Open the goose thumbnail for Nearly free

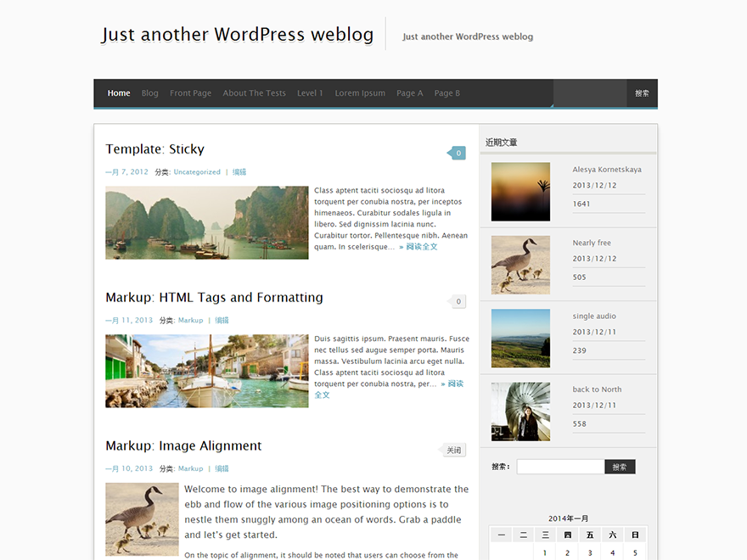pyautogui.click(x=520, y=265)
